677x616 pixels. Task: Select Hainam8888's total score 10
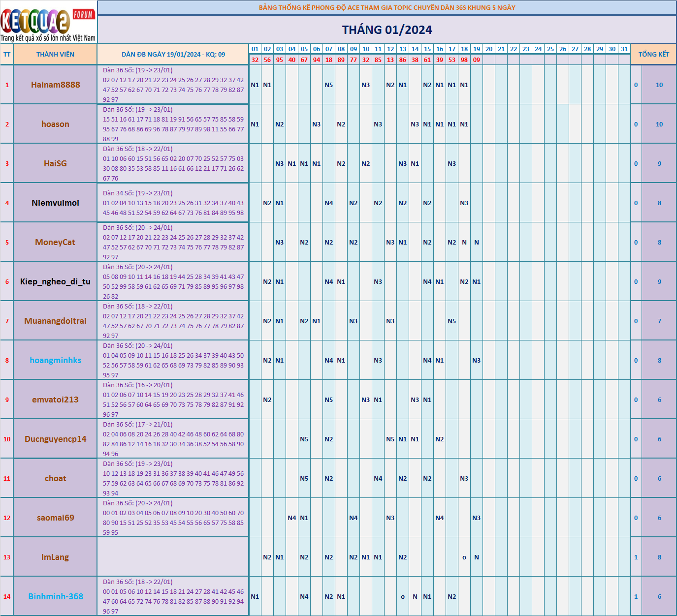coord(659,85)
